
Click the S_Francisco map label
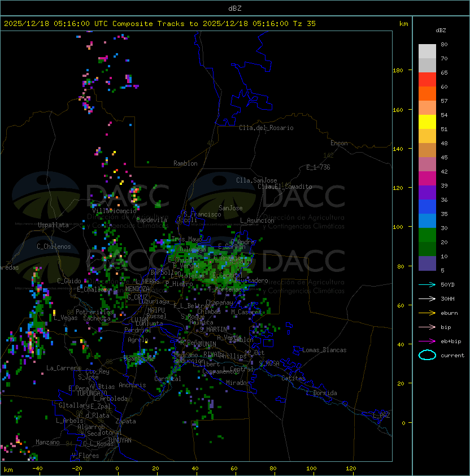coord(202,215)
